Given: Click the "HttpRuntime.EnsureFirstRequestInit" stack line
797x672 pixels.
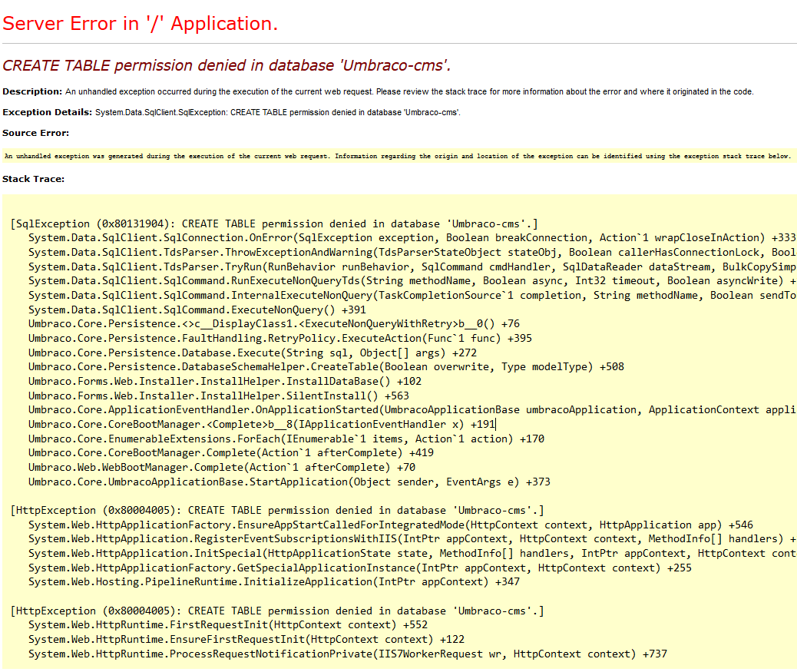Looking at the screenshot, I should click(x=246, y=640).
